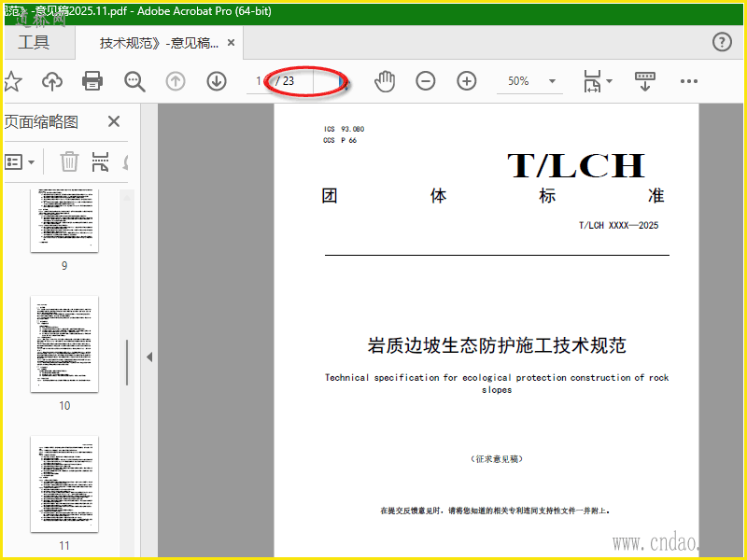The height and width of the screenshot is (560, 747).
Task: Click the （征求意见稿） text
Action: [497, 459]
